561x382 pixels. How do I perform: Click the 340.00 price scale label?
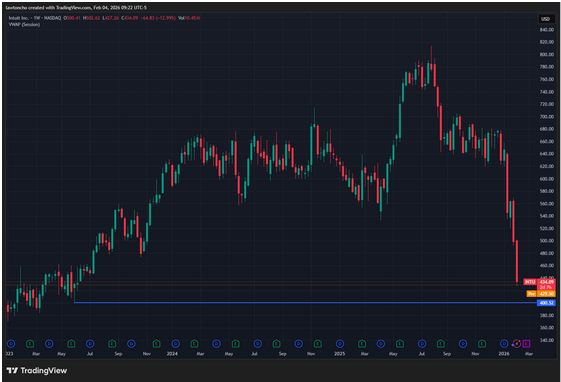tap(546, 340)
